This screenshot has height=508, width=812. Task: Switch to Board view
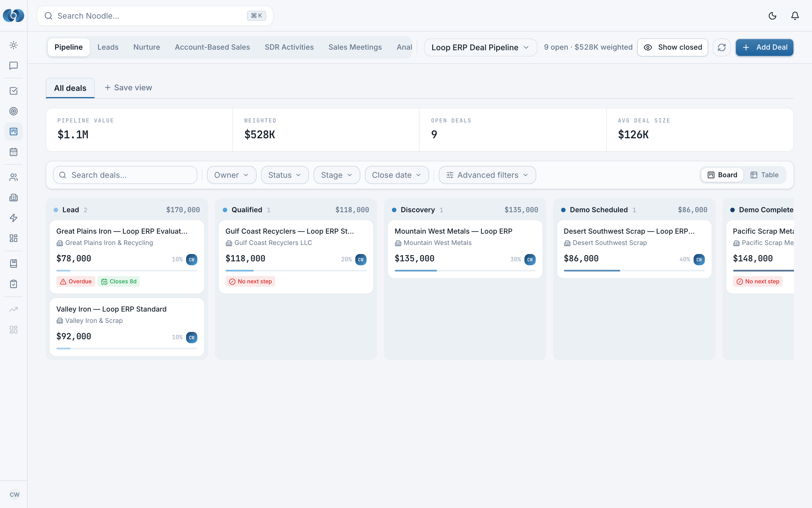pyautogui.click(x=722, y=175)
